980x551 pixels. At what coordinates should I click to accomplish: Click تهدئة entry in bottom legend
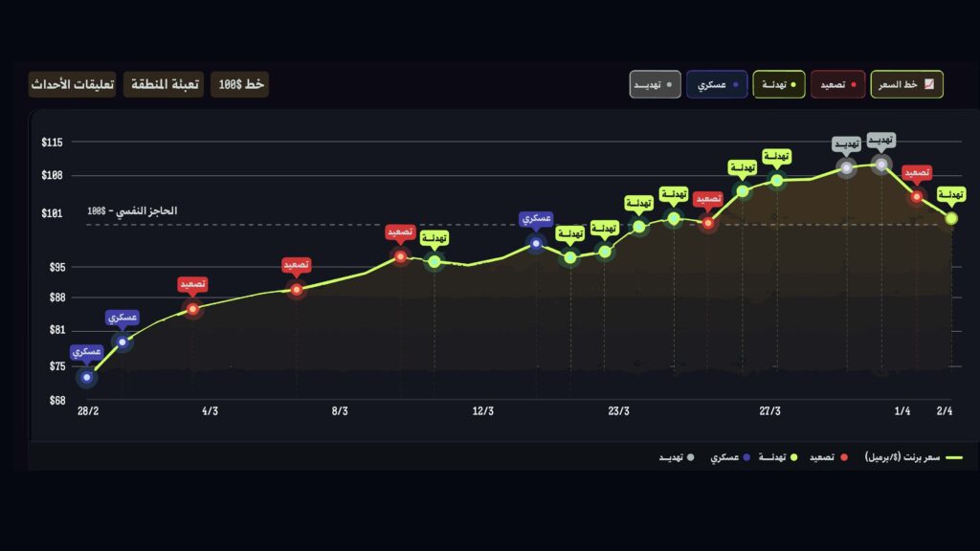[778, 457]
